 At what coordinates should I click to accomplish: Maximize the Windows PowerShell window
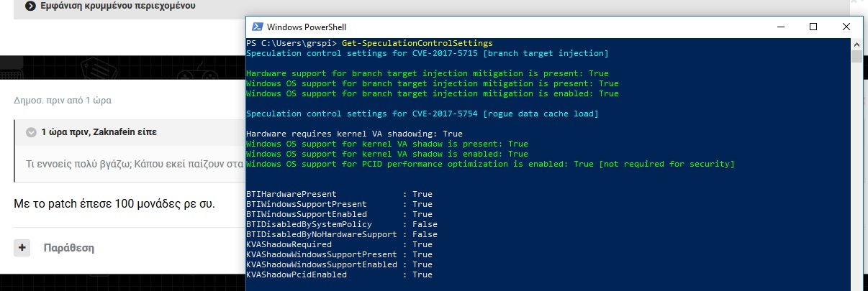(x=813, y=27)
